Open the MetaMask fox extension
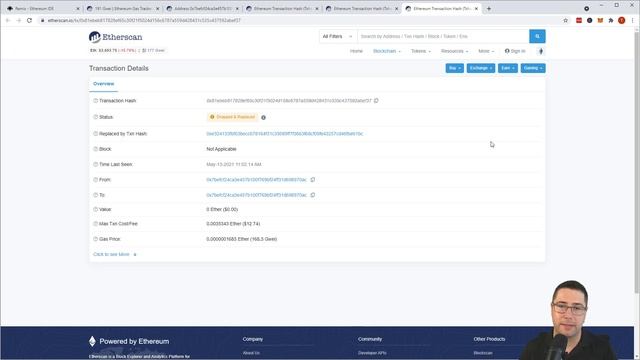Screen dimensions: 640x360 600,20
